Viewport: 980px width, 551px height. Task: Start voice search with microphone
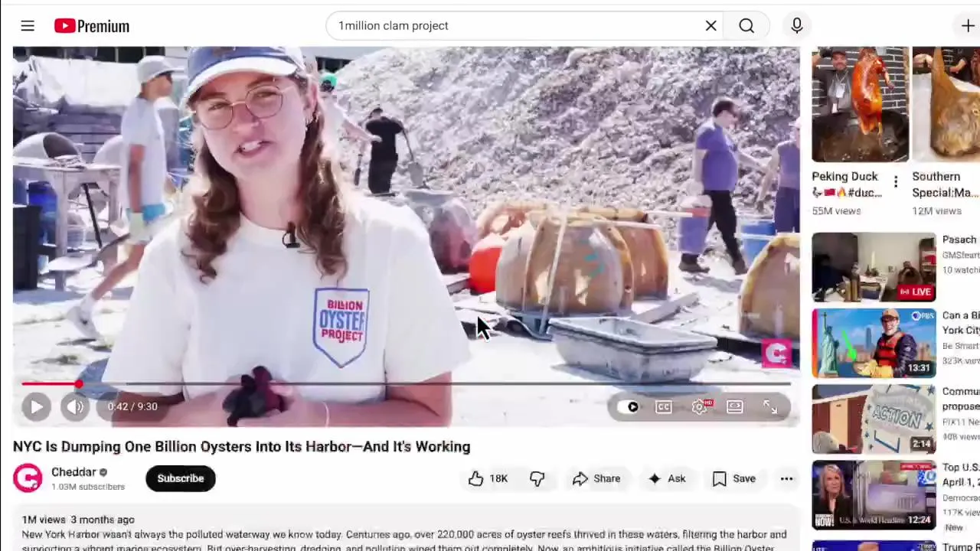(x=797, y=26)
